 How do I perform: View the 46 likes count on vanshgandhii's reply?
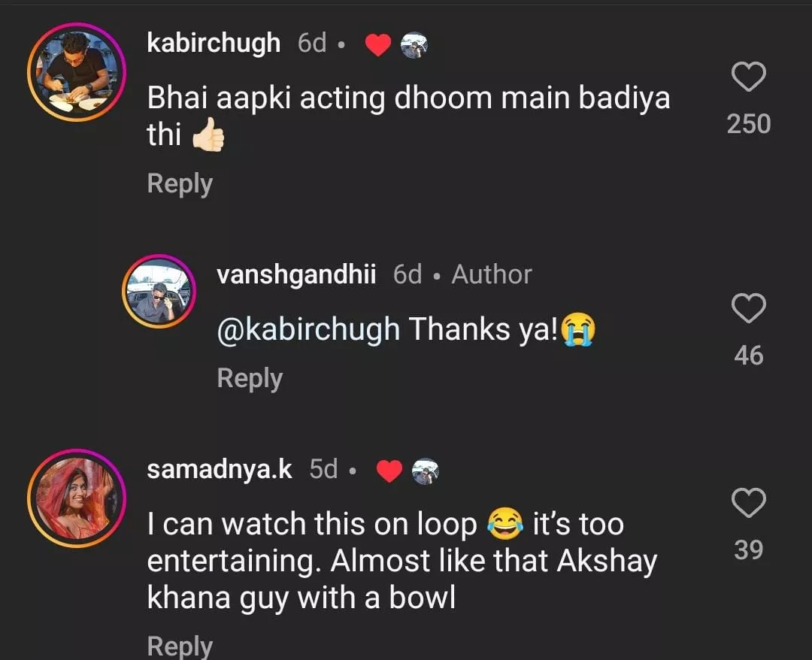(x=748, y=355)
